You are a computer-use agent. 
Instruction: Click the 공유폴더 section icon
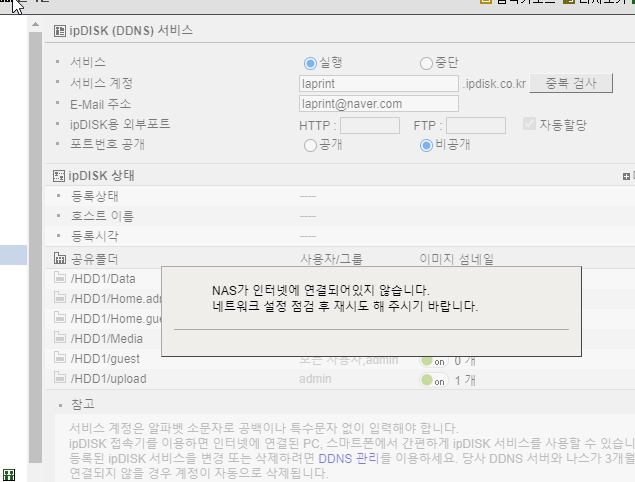pos(60,258)
